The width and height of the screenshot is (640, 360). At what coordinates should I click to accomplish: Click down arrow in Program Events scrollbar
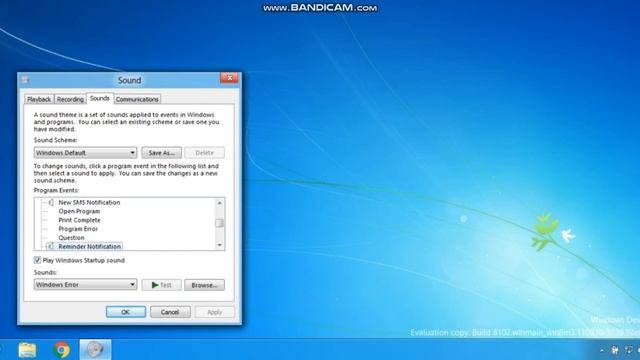(x=220, y=245)
